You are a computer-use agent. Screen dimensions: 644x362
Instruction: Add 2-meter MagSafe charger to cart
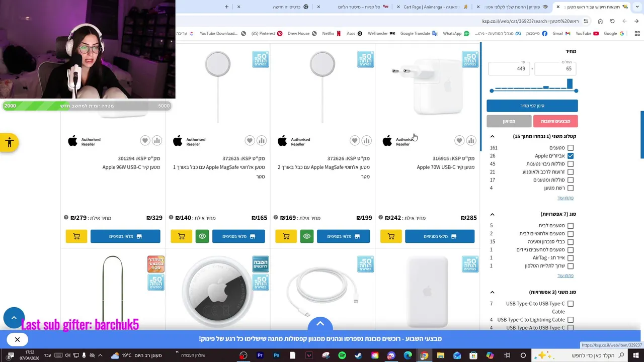click(x=286, y=236)
